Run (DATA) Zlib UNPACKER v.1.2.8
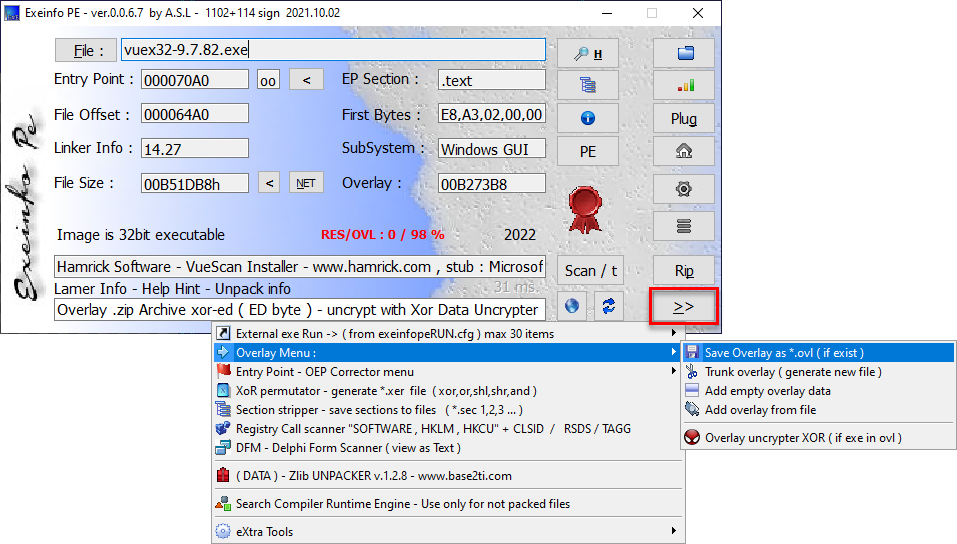This screenshot has width=957, height=544. pyautogui.click(x=448, y=475)
